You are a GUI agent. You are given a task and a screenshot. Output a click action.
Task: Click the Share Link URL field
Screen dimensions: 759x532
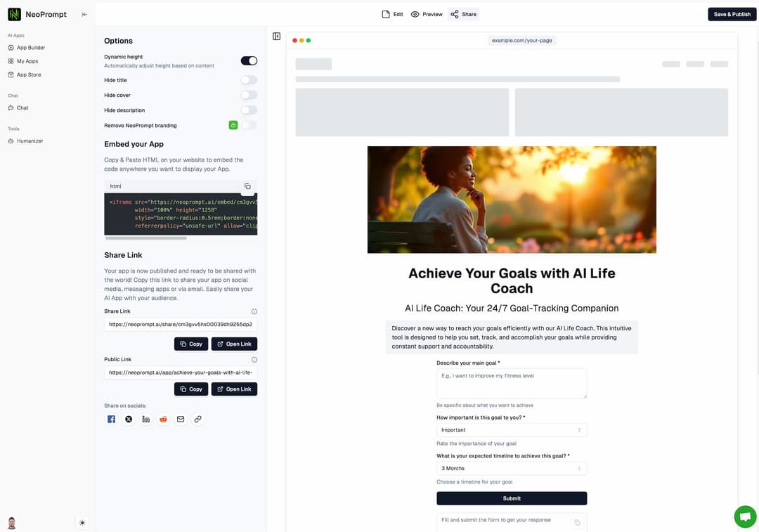click(x=181, y=325)
